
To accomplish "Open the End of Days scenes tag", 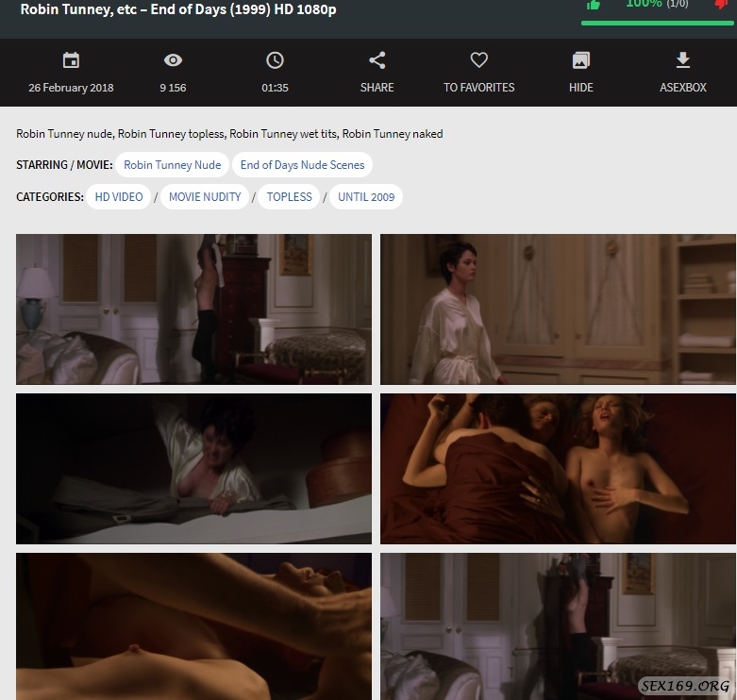I will click(302, 165).
